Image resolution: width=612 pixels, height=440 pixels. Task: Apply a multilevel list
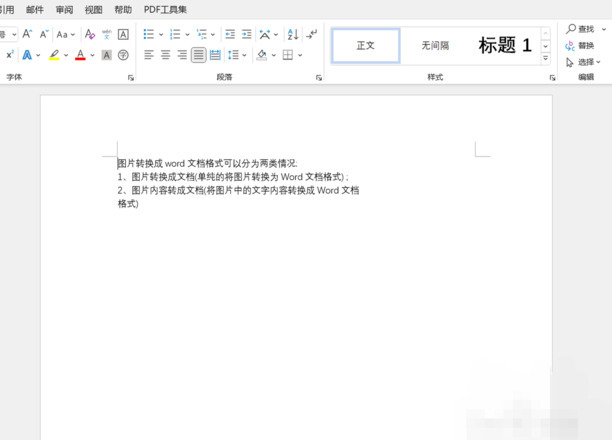202,34
